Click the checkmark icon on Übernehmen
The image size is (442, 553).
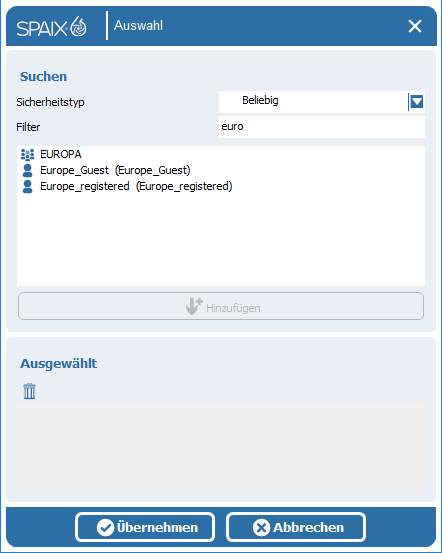pyautogui.click(x=105, y=528)
